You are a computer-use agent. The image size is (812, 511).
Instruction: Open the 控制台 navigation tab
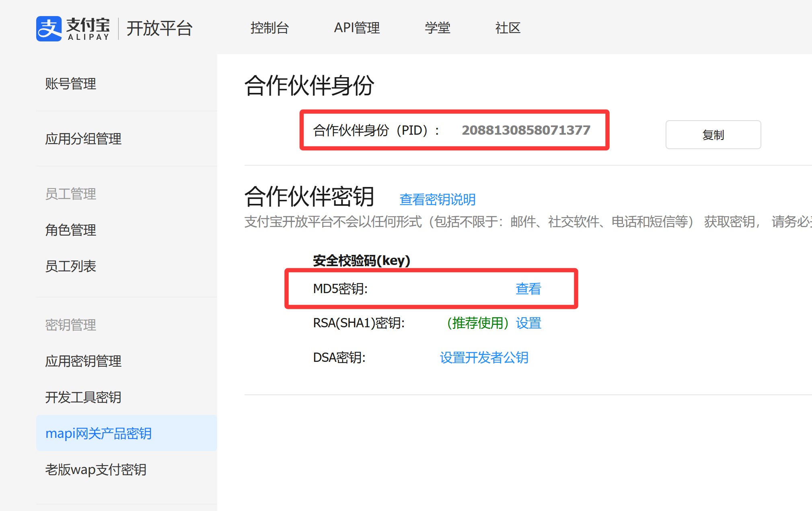coord(269,28)
